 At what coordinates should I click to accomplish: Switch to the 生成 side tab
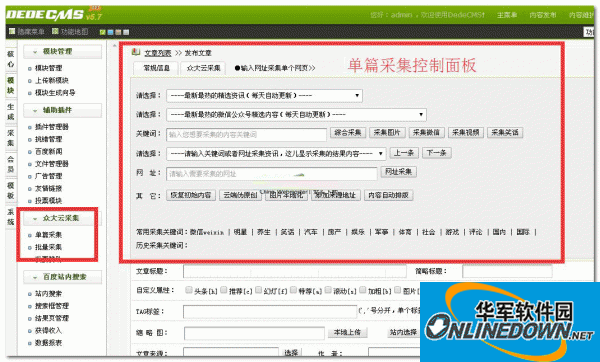(x=11, y=112)
